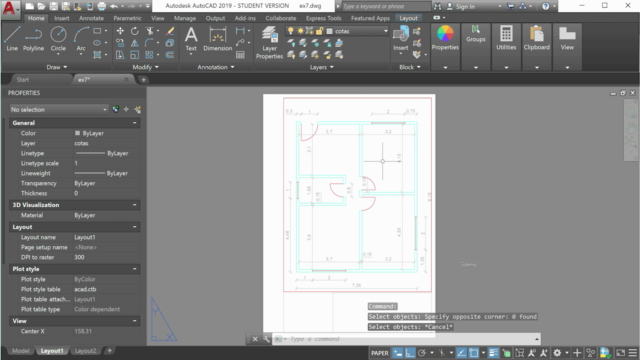Viewport: 640px width, 360px height.
Task: Click the Rotate tool icon
Action: coord(135,31)
